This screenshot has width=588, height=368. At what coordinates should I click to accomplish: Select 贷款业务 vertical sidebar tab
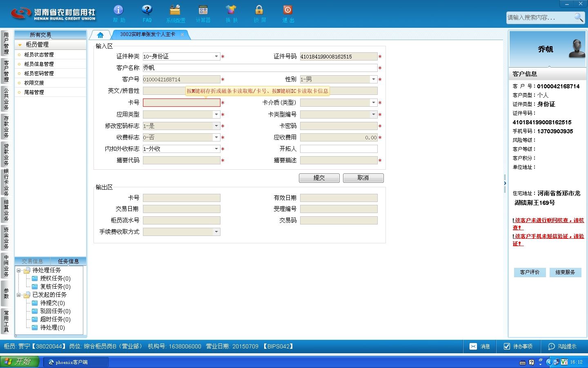click(x=6, y=155)
